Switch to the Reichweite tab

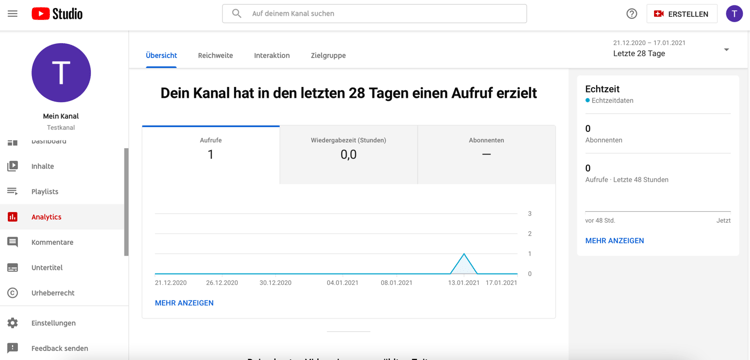pyautogui.click(x=215, y=55)
